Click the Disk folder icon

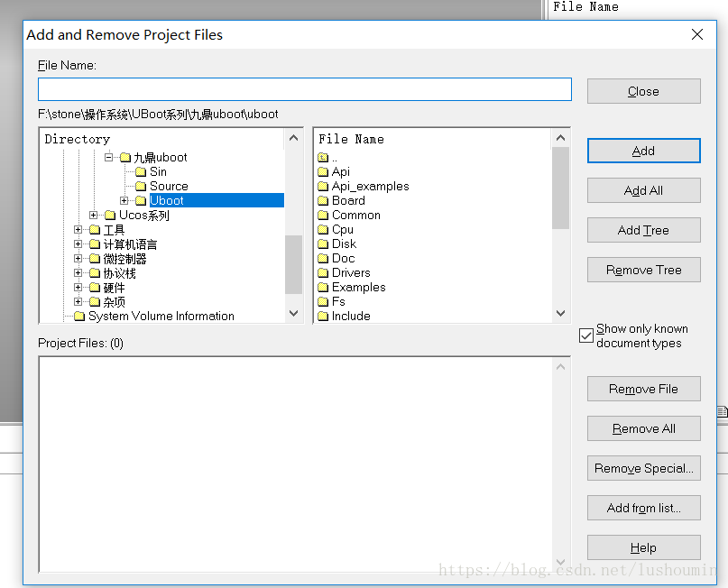[x=323, y=244]
